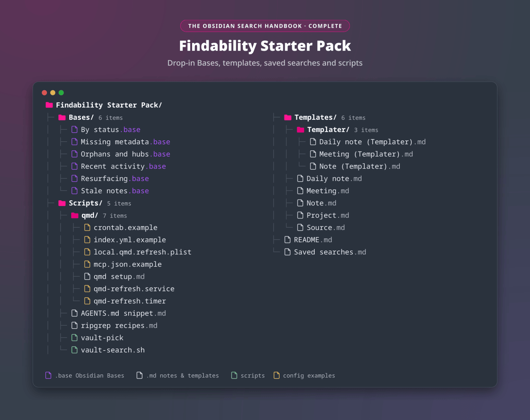The width and height of the screenshot is (530, 420).
Task: Click the Scripts "5 items" count
Action: (119, 204)
